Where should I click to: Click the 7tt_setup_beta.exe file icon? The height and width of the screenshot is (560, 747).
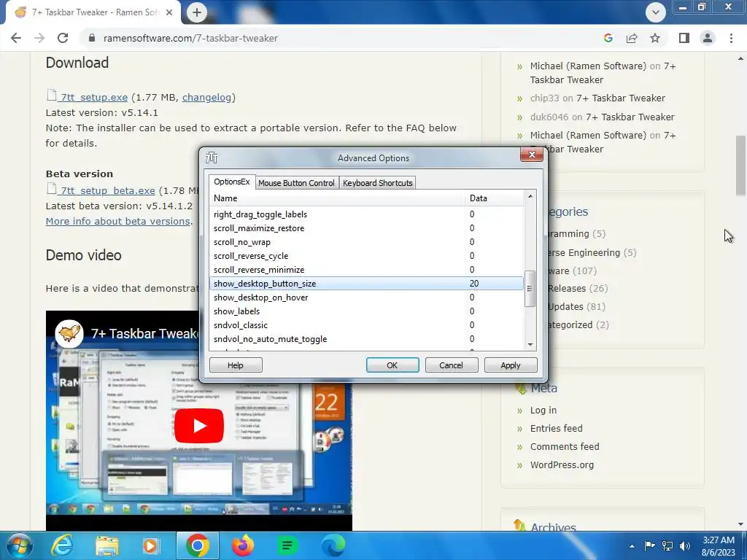(x=52, y=189)
